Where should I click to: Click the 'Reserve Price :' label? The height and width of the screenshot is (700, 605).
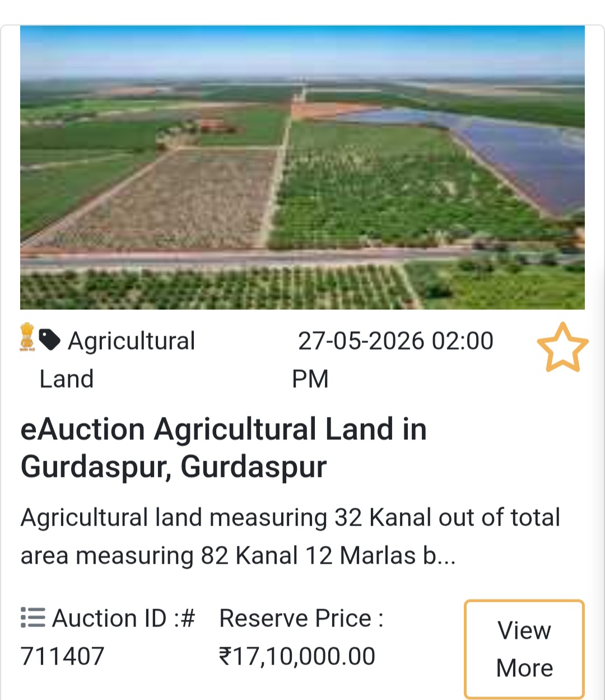(301, 619)
